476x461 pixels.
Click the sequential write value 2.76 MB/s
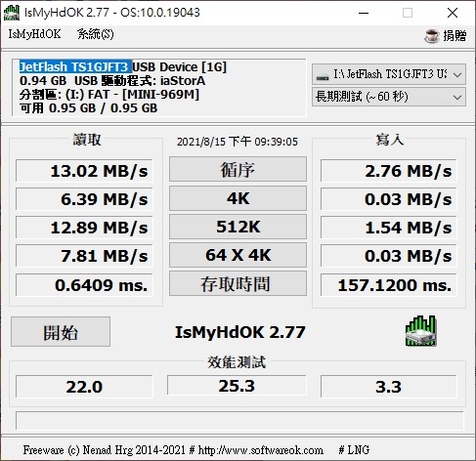(x=389, y=171)
